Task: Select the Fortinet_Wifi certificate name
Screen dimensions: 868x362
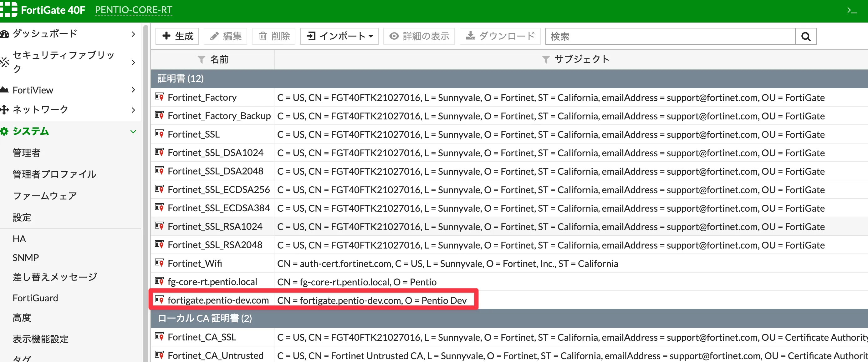Action: point(195,263)
